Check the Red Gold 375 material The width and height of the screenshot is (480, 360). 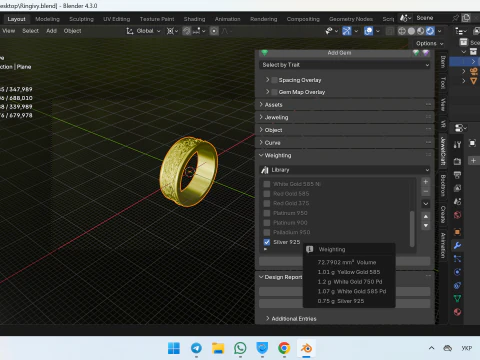[x=267, y=203]
